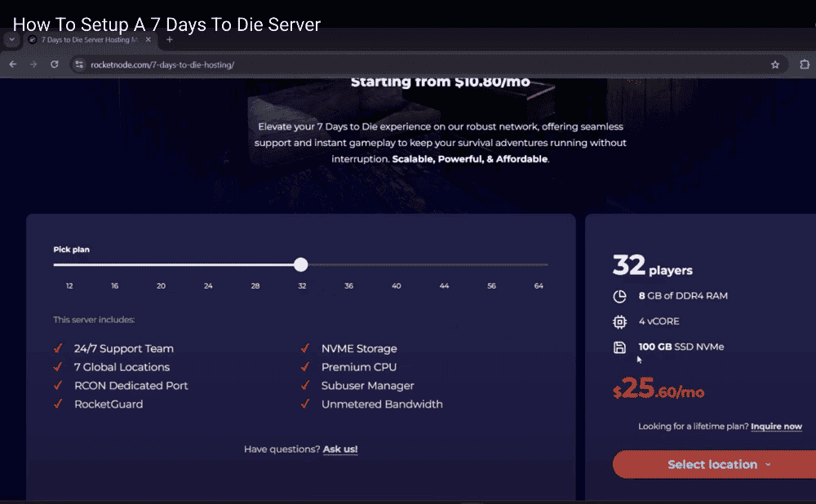Click the vCORE processor chip icon
This screenshot has height=504, width=816.
[619, 321]
